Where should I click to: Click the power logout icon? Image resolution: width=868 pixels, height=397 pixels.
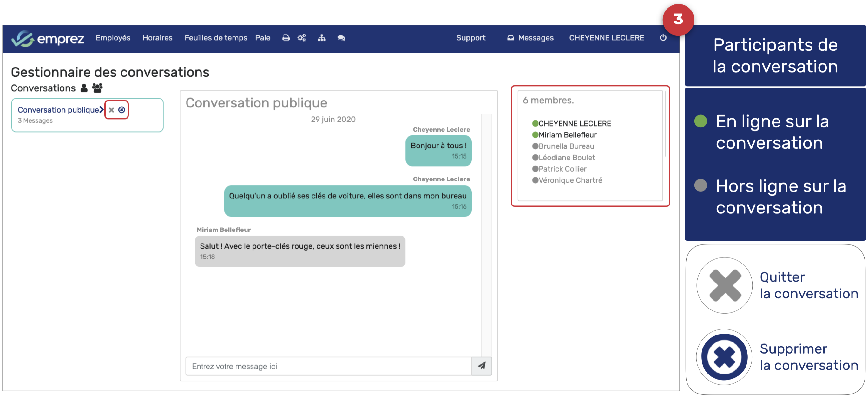pos(663,37)
